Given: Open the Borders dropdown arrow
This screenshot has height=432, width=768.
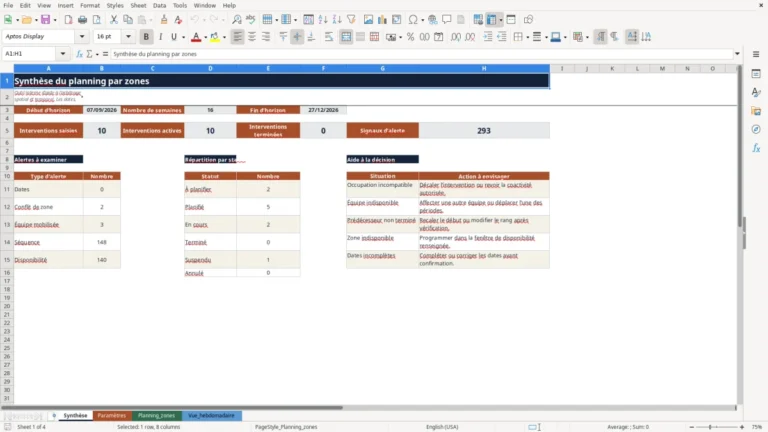Looking at the screenshot, I should coord(528,37).
